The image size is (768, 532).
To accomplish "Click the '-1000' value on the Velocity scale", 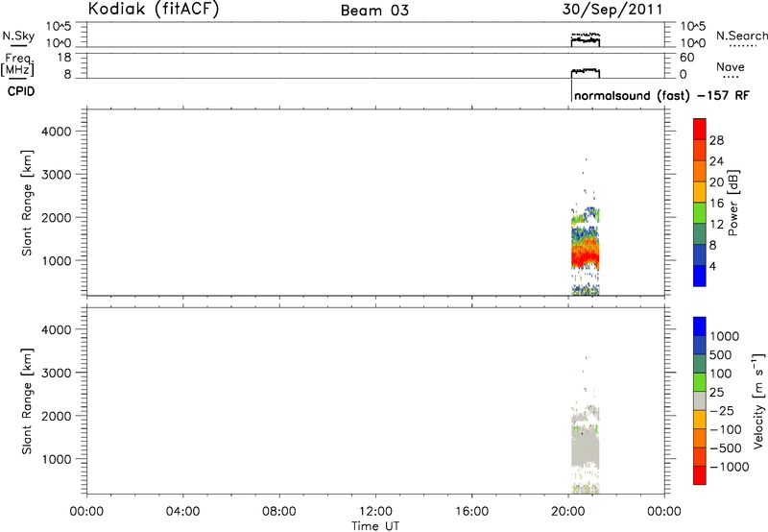I will [729, 467].
